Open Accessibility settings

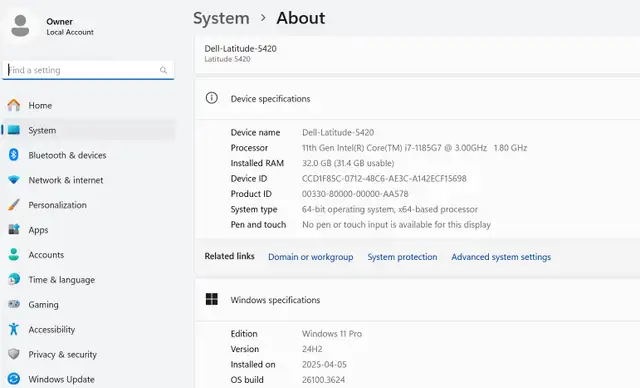[89, 329]
